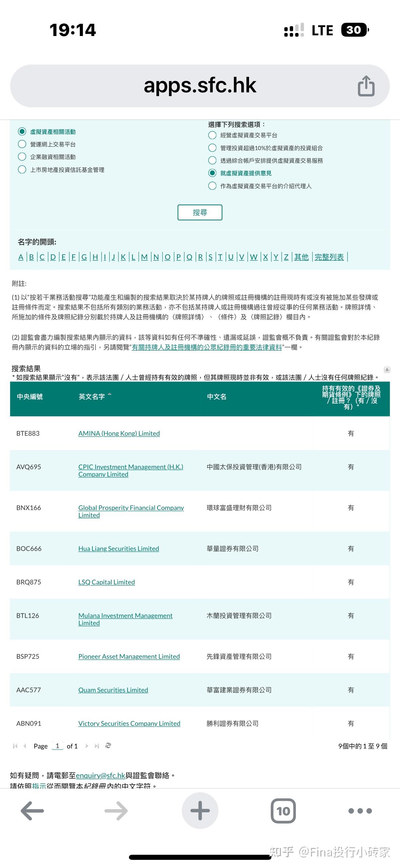Click 勝利證券有限公司 cell

[x=232, y=723]
